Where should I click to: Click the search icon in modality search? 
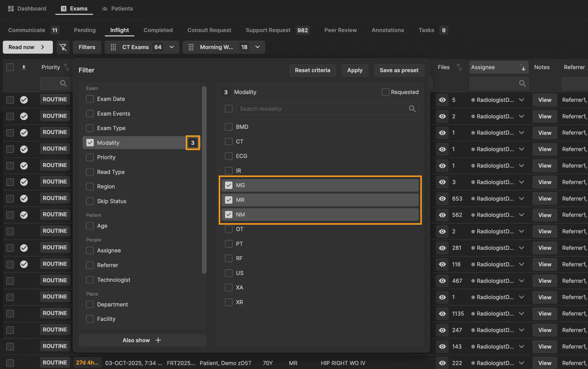(412, 109)
